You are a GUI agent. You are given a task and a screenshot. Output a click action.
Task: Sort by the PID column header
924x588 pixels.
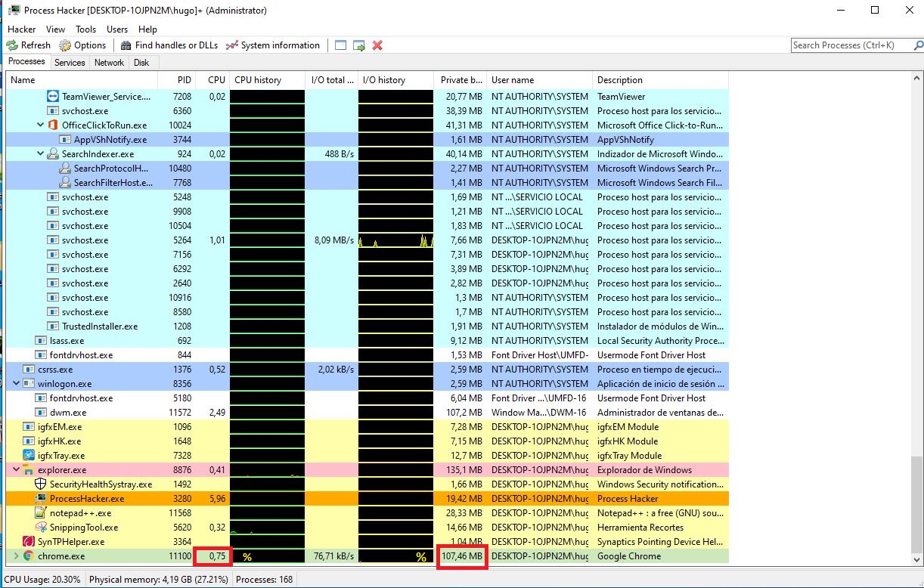176,80
